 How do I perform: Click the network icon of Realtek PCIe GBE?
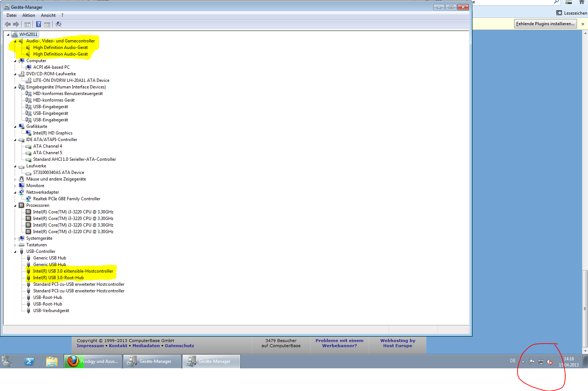29,199
